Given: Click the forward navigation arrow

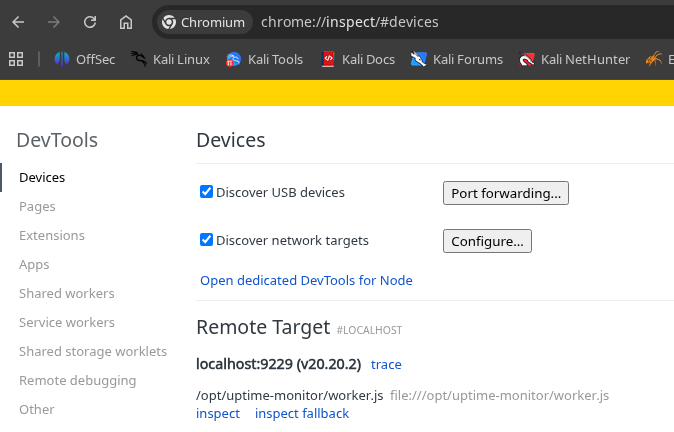Looking at the screenshot, I should click(x=54, y=22).
